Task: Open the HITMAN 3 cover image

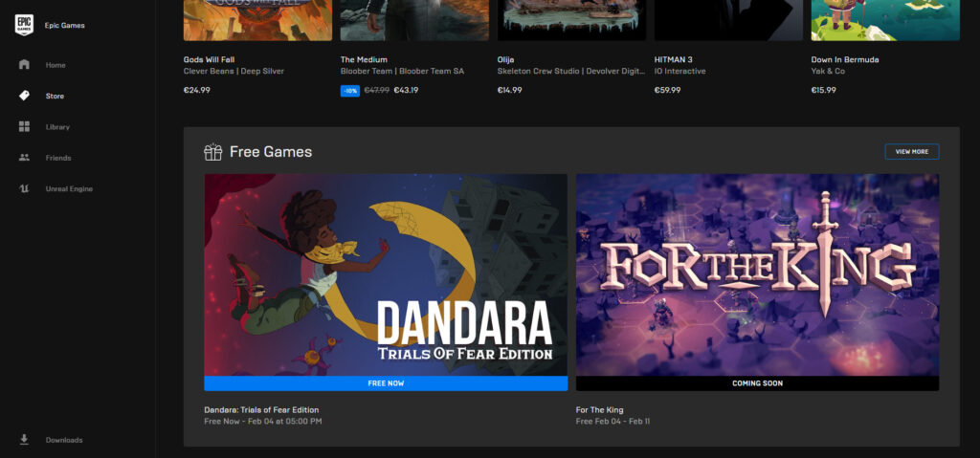Action: pyautogui.click(x=728, y=20)
